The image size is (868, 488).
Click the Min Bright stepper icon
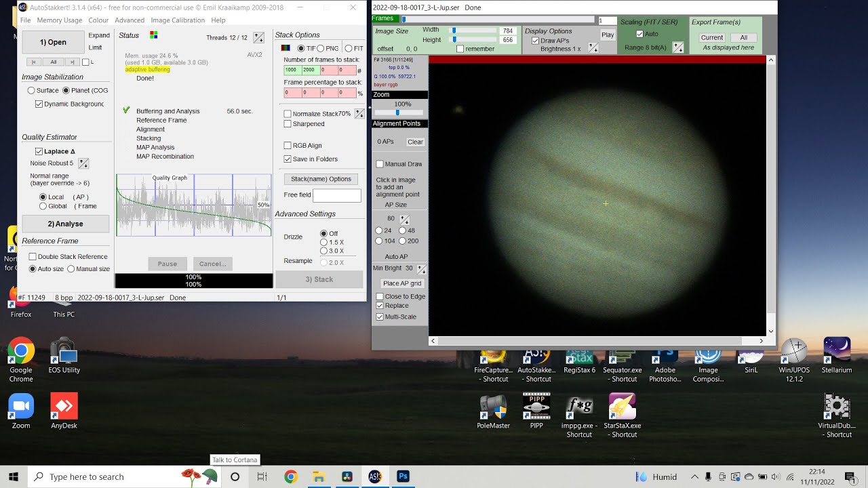[x=422, y=268]
